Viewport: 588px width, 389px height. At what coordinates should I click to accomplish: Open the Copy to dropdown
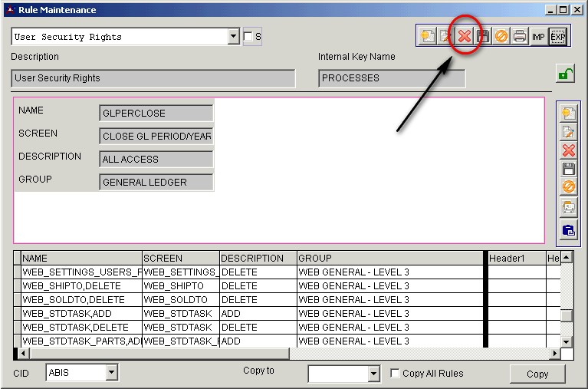[373, 374]
